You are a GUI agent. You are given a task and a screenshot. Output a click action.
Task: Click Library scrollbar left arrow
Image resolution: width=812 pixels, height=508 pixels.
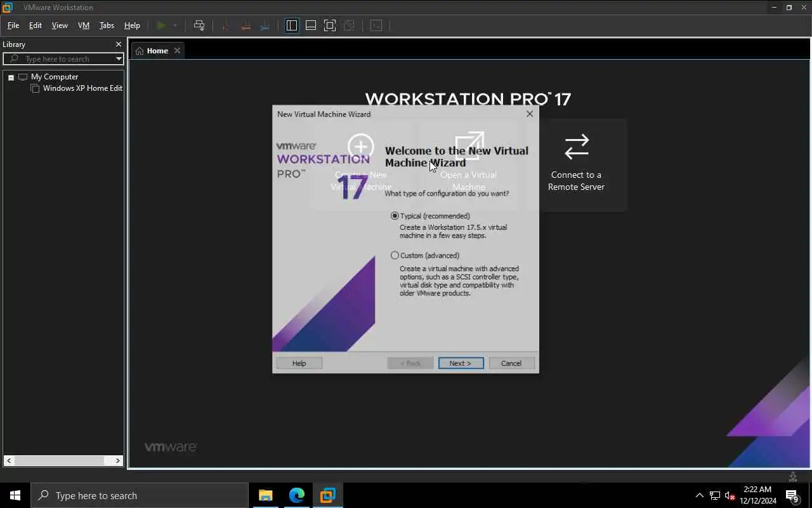(9, 461)
